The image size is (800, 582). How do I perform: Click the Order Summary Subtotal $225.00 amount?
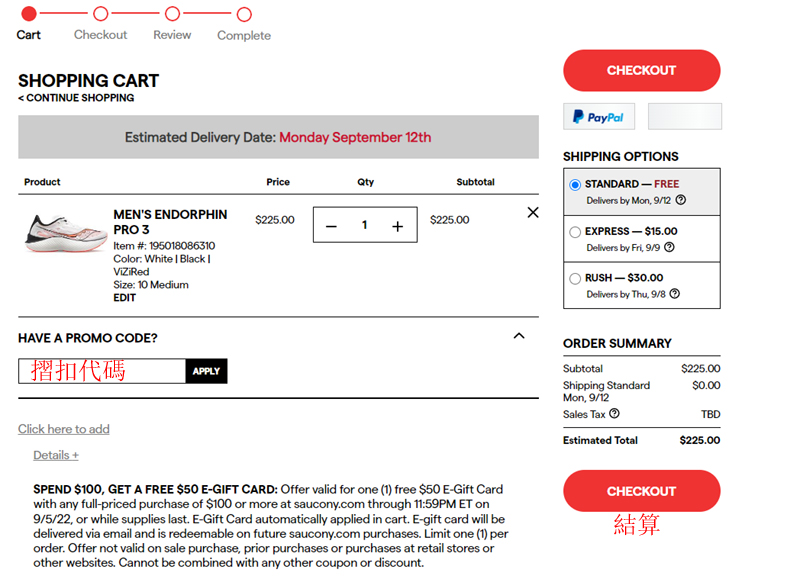[701, 368]
